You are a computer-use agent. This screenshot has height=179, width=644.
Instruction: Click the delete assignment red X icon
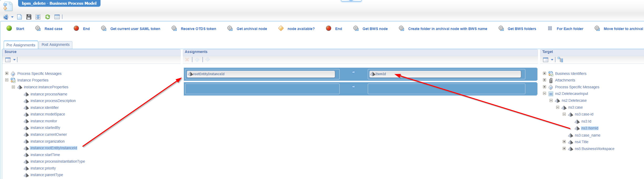point(187,60)
